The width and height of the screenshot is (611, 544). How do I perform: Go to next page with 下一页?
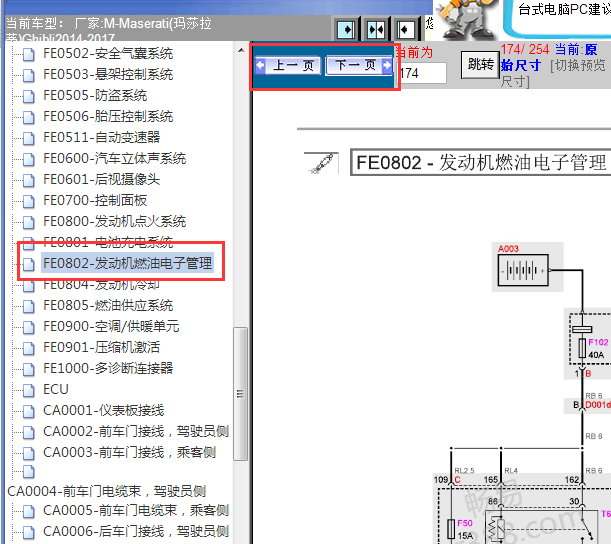click(359, 65)
